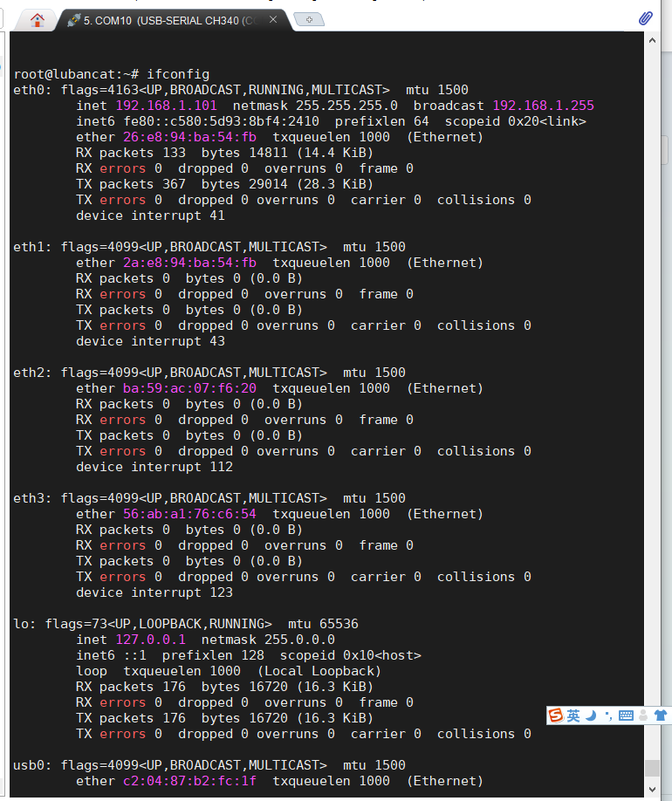This screenshot has width=672, height=801.
Task: Click the terminal scrollbar up arrow
Action: pyautogui.click(x=652, y=40)
